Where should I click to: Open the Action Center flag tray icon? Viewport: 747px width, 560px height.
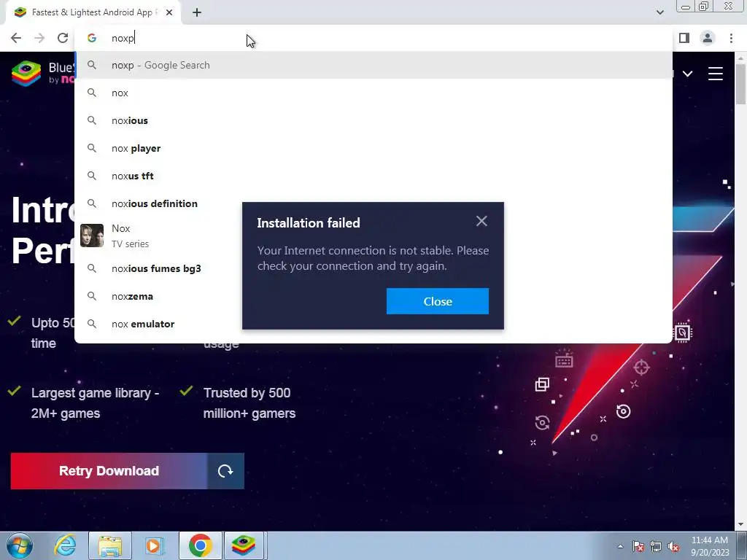(x=638, y=546)
